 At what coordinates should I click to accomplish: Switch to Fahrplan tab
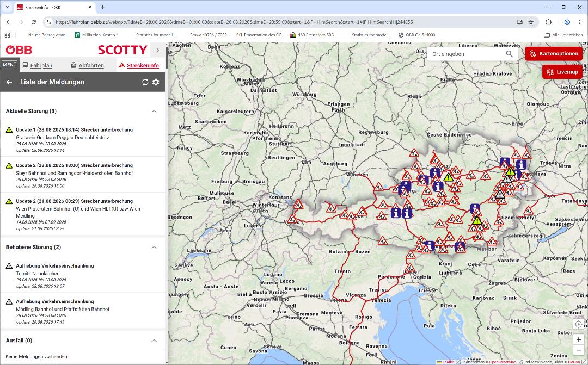(38, 65)
